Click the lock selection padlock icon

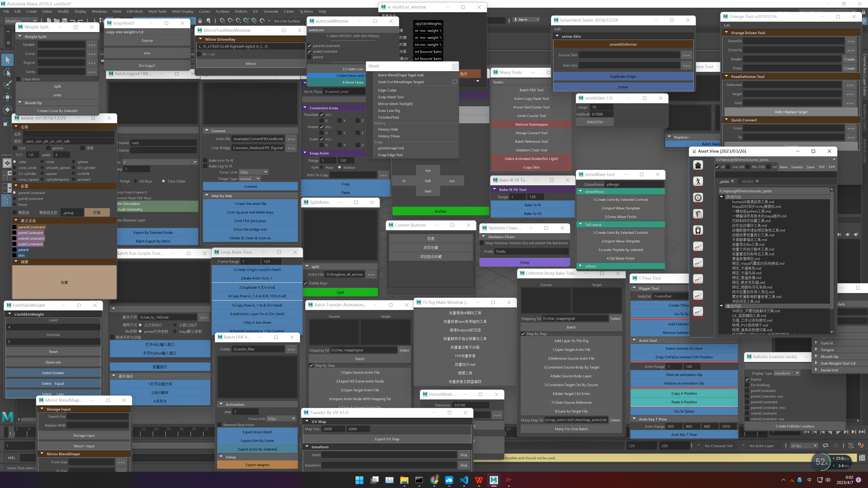[x=200, y=21]
